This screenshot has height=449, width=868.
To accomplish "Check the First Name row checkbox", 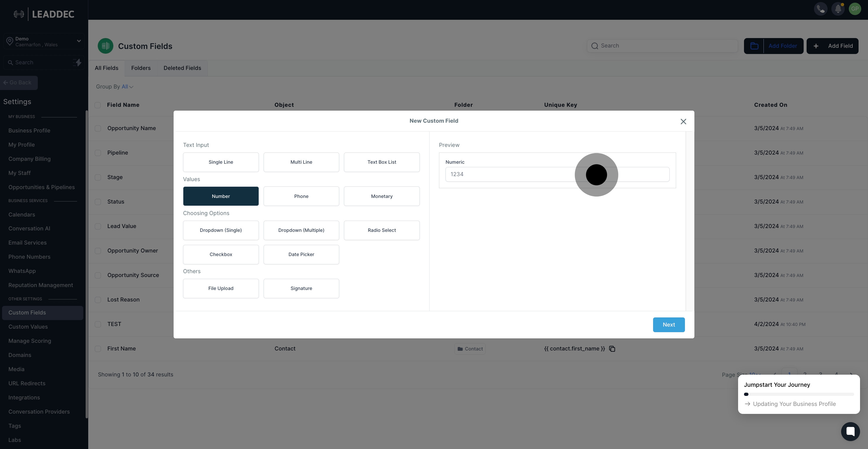I will [x=98, y=349].
